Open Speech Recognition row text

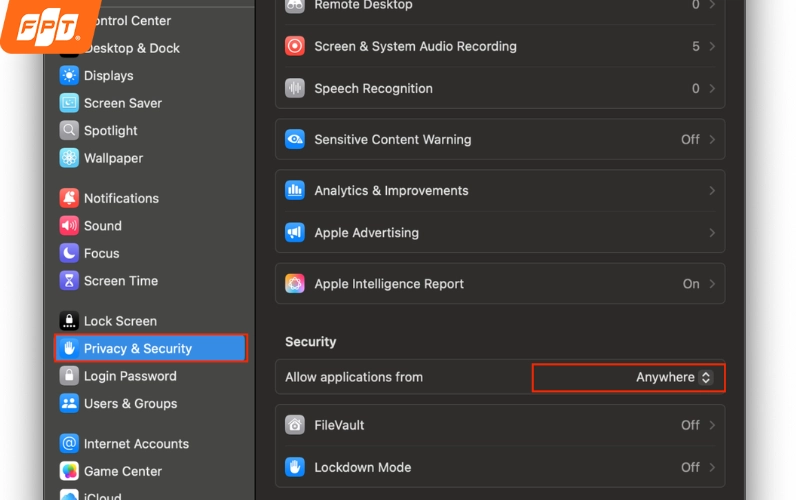(x=373, y=89)
